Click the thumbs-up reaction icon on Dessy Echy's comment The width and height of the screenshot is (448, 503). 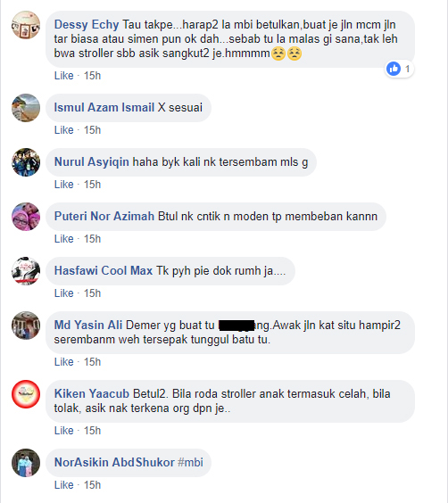[394, 69]
